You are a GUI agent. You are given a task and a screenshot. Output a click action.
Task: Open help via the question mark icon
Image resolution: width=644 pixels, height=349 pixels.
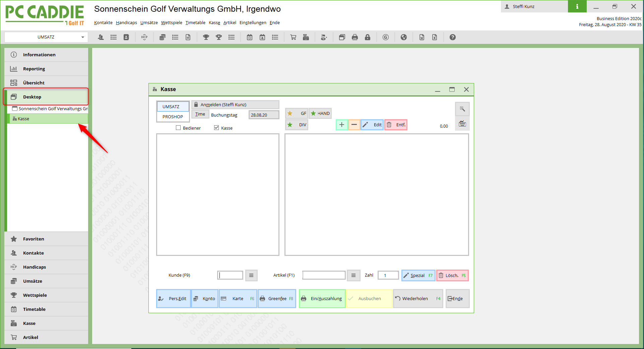[453, 37]
